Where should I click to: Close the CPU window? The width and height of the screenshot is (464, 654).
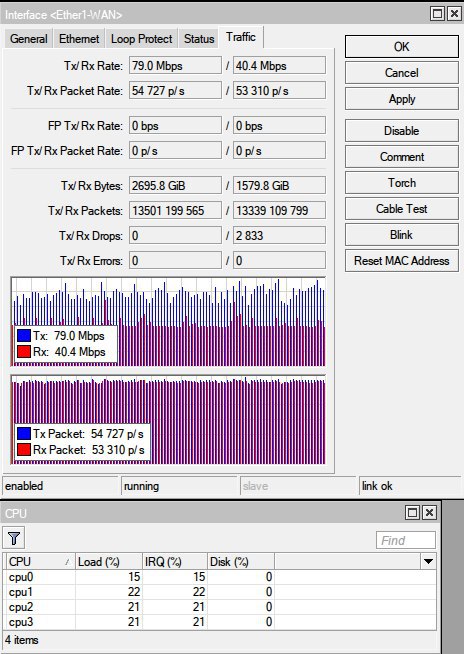click(429, 512)
